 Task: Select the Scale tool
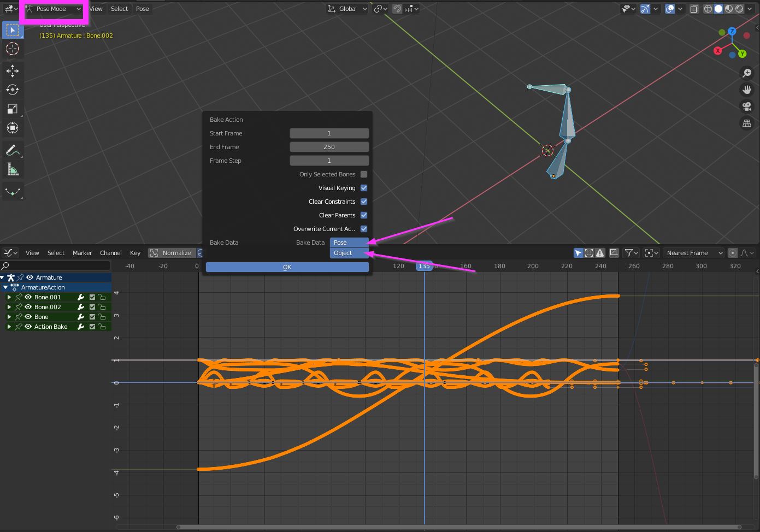click(x=13, y=109)
